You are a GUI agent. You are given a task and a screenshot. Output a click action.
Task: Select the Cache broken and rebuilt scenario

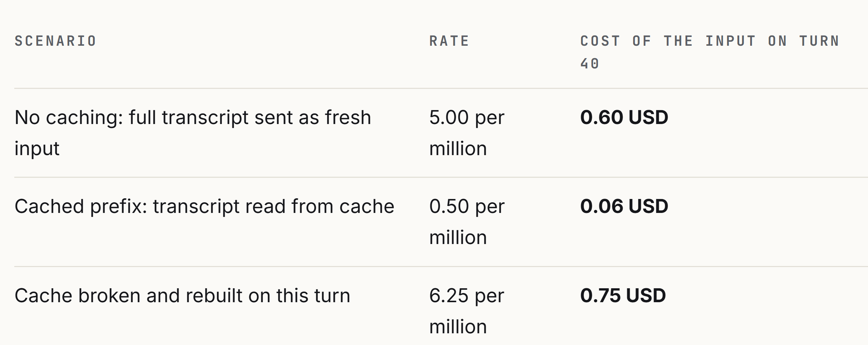point(183,296)
